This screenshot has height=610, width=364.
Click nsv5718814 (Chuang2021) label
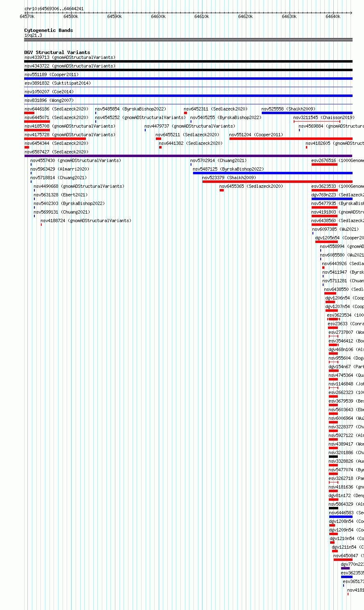[x=59, y=178]
